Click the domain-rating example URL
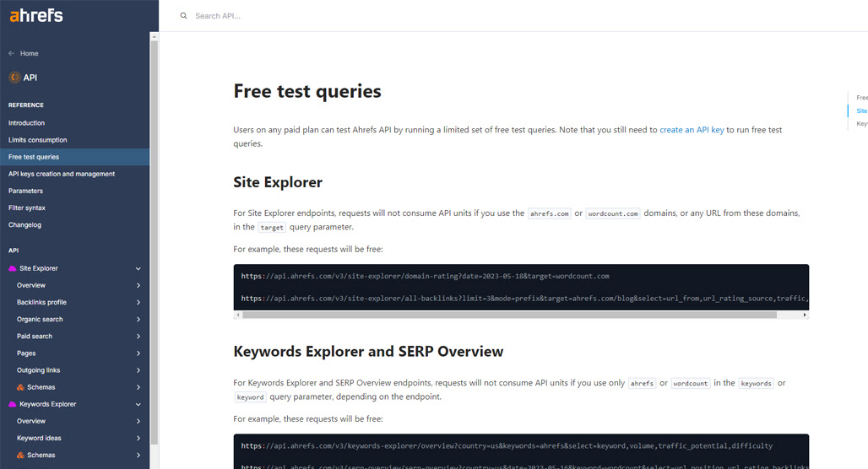The width and height of the screenshot is (868, 469). coord(425,276)
